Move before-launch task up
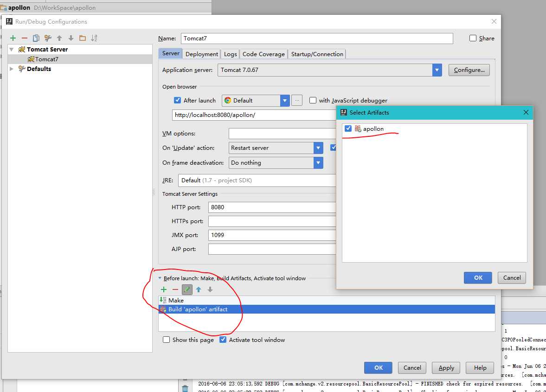The width and height of the screenshot is (546, 392). 199,289
